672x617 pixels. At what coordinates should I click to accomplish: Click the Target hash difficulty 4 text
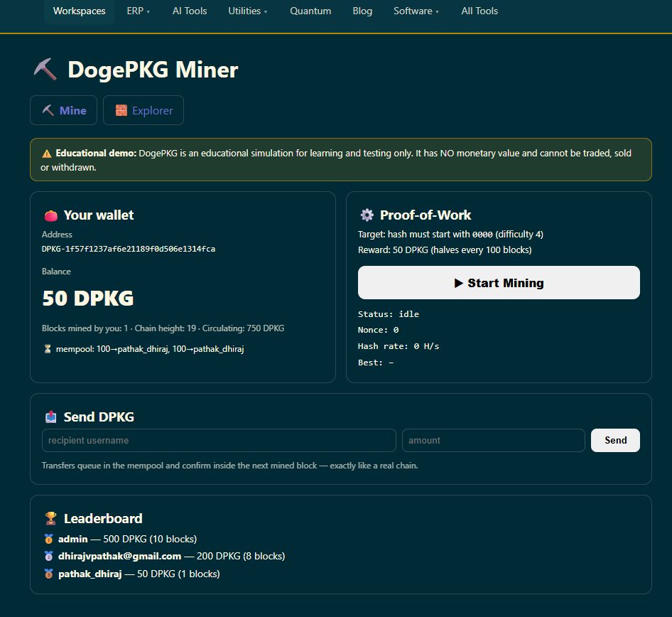pos(450,234)
